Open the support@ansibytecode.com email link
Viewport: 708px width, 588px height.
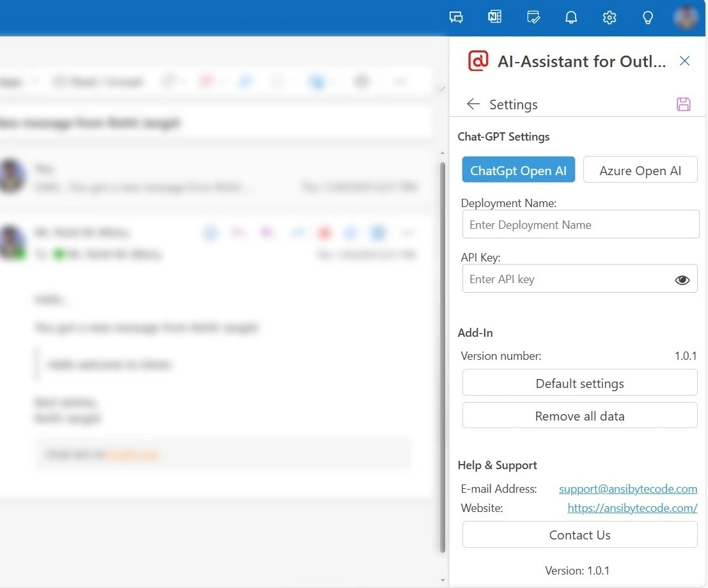pos(628,489)
